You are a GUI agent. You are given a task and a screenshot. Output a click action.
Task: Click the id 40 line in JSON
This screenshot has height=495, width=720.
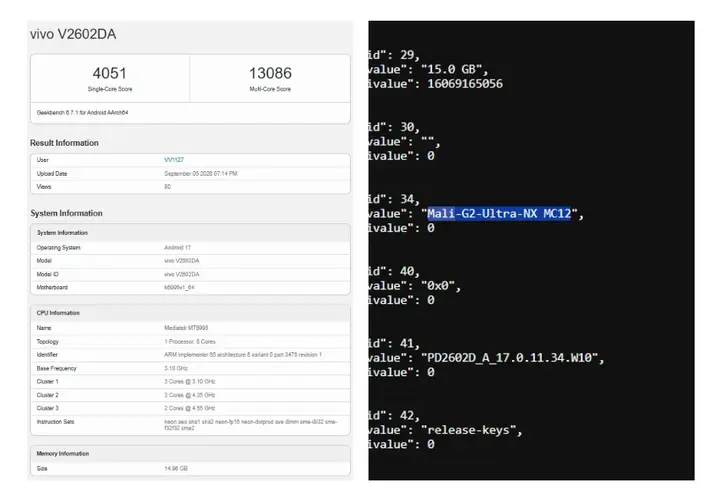pos(394,271)
